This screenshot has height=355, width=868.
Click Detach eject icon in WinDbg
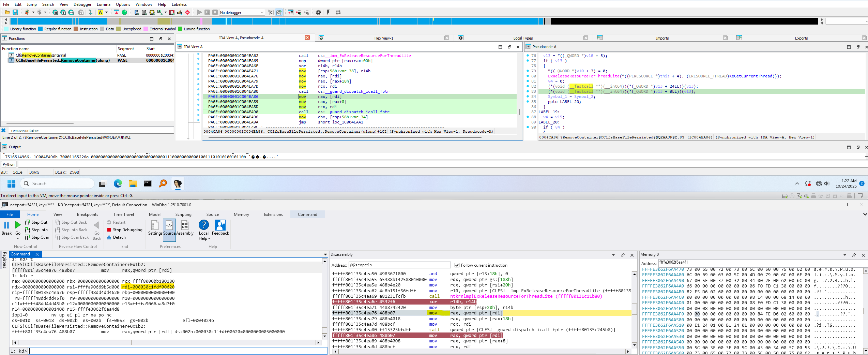tap(109, 237)
